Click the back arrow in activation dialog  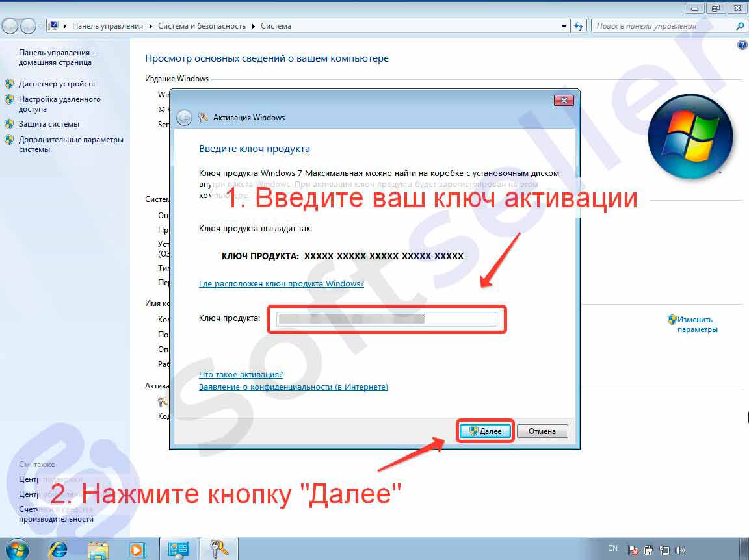click(x=184, y=118)
